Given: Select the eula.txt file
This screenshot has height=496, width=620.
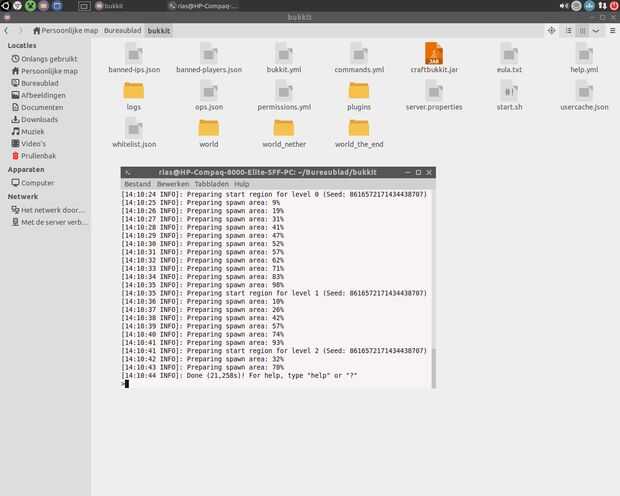Looking at the screenshot, I should click(x=509, y=58).
